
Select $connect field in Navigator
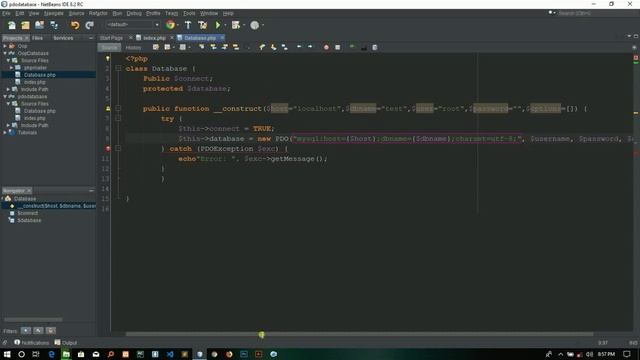[27, 213]
